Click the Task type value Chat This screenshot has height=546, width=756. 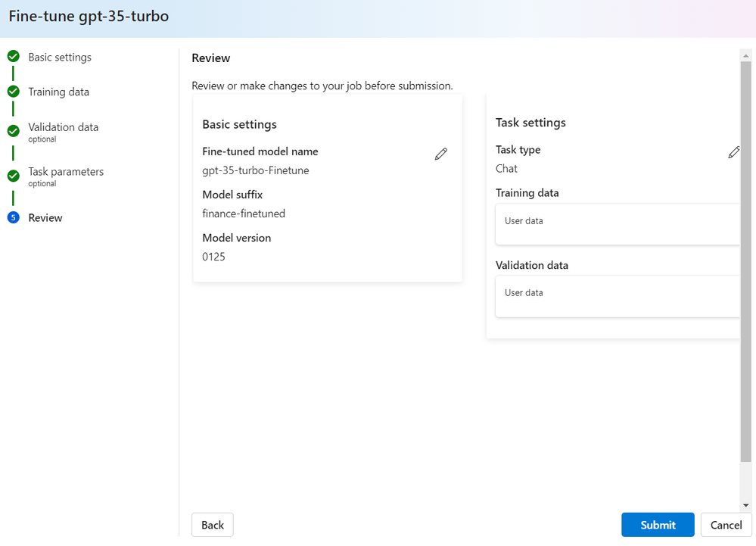pyautogui.click(x=506, y=168)
